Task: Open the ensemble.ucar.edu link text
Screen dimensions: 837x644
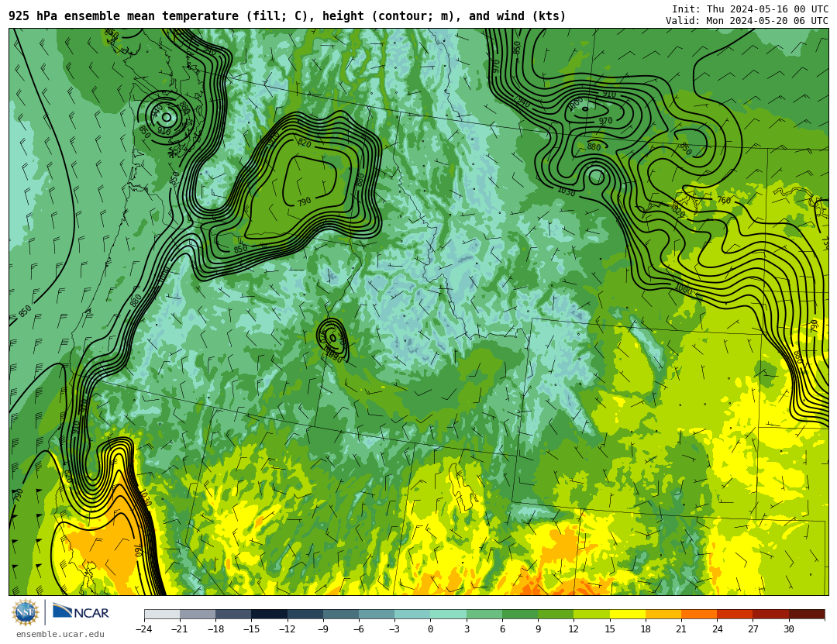Action: [x=60, y=635]
